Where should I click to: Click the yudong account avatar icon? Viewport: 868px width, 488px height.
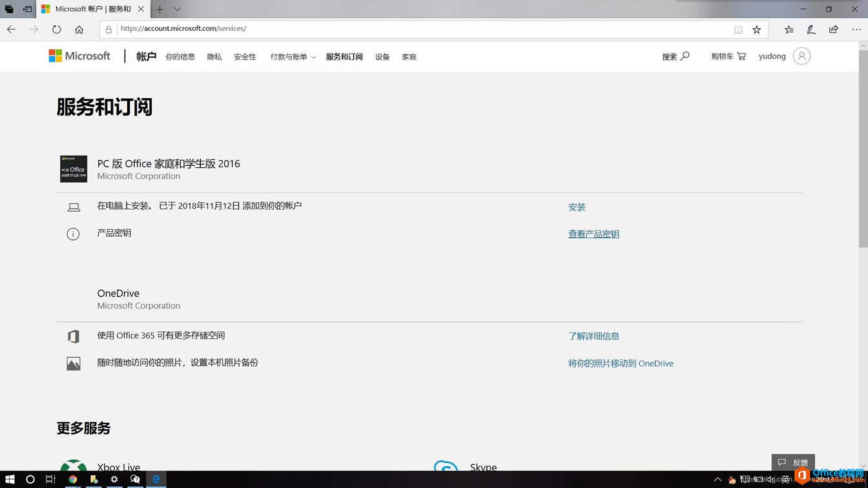click(801, 56)
